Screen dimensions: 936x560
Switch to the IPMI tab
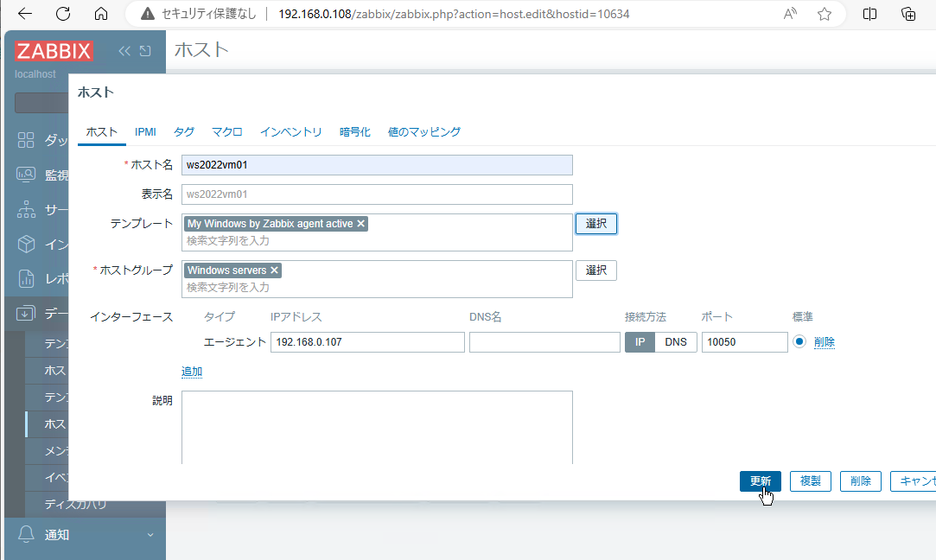[145, 131]
